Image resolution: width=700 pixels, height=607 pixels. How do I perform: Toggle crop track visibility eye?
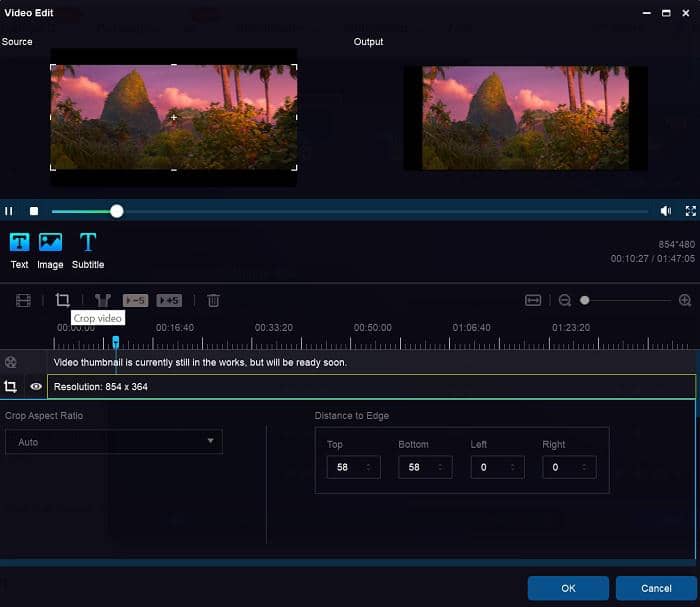36,386
